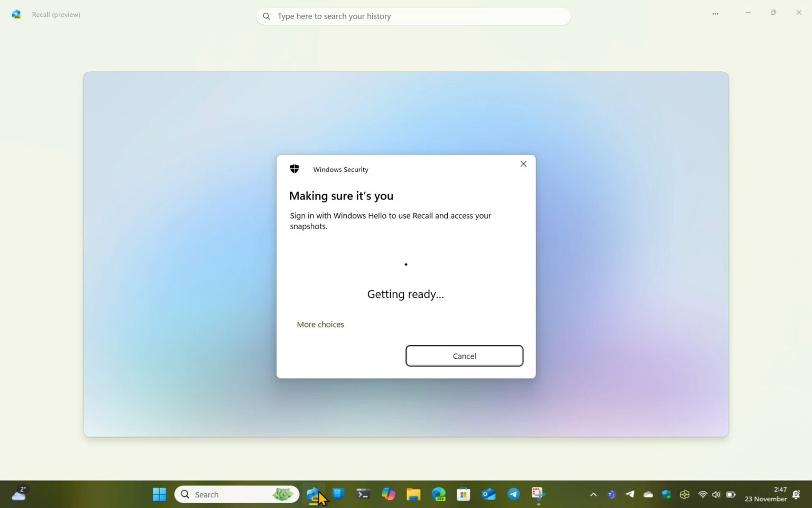The width and height of the screenshot is (812, 508).
Task: Open Copilot from the taskbar
Action: (x=389, y=494)
